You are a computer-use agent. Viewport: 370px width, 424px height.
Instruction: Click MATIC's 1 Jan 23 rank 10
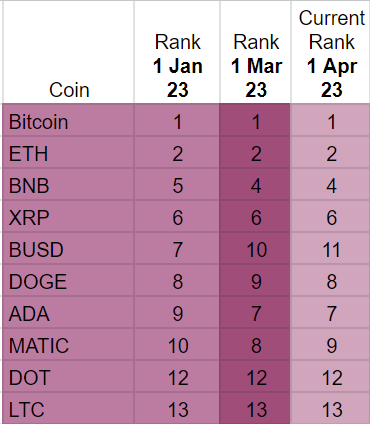177,344
